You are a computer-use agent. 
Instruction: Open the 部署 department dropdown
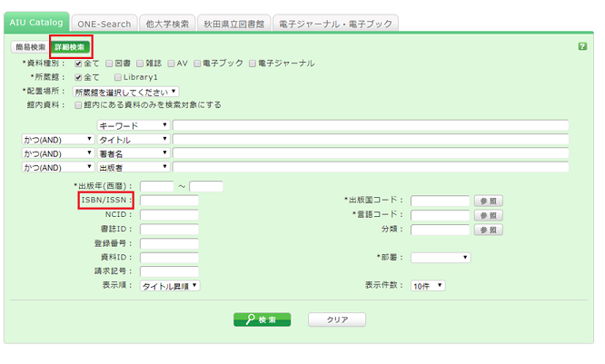[441, 258]
